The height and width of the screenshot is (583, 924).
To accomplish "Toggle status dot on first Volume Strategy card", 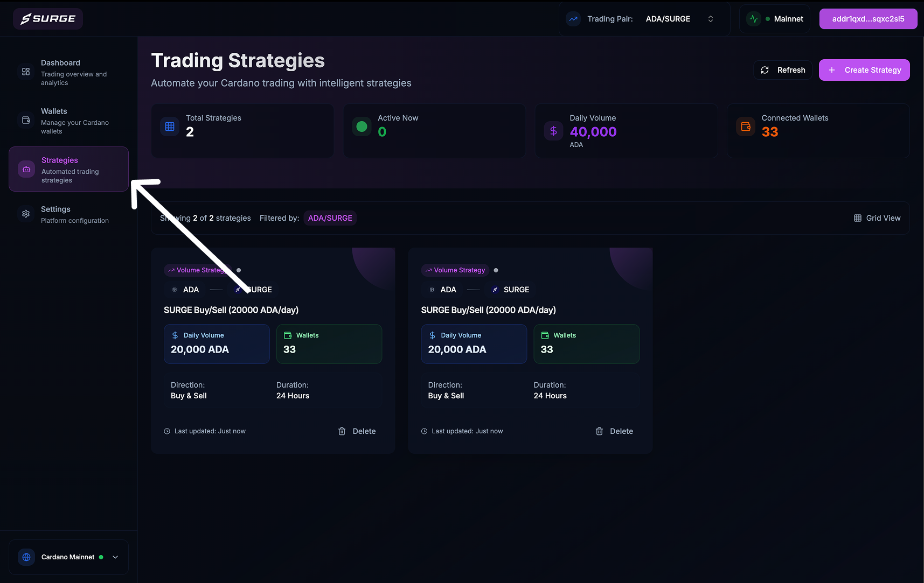I will [239, 270].
